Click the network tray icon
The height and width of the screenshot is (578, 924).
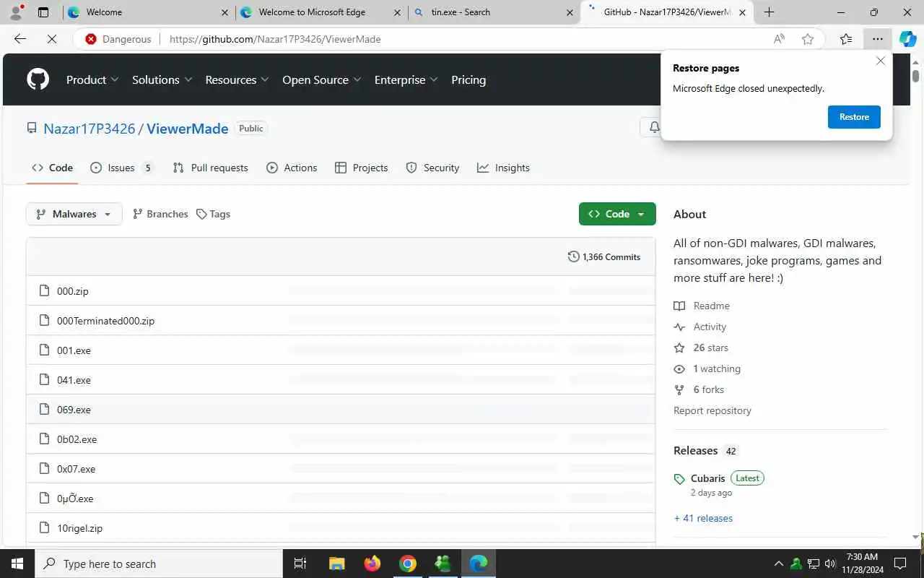pyautogui.click(x=814, y=564)
